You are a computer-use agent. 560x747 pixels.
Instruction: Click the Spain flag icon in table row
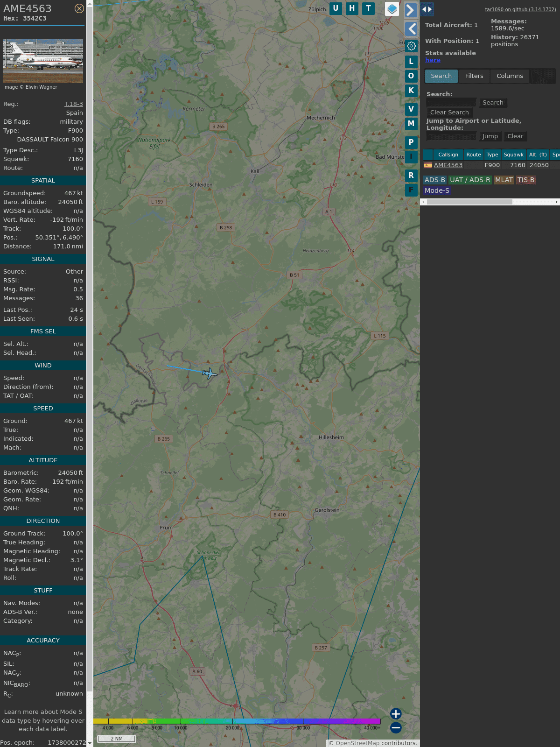[x=428, y=165]
